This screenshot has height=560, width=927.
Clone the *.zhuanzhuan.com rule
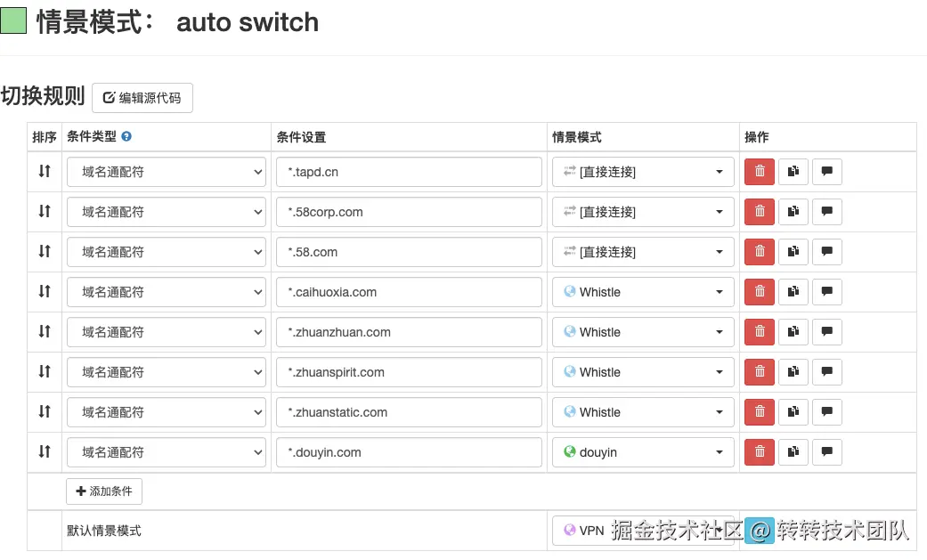pyautogui.click(x=793, y=332)
